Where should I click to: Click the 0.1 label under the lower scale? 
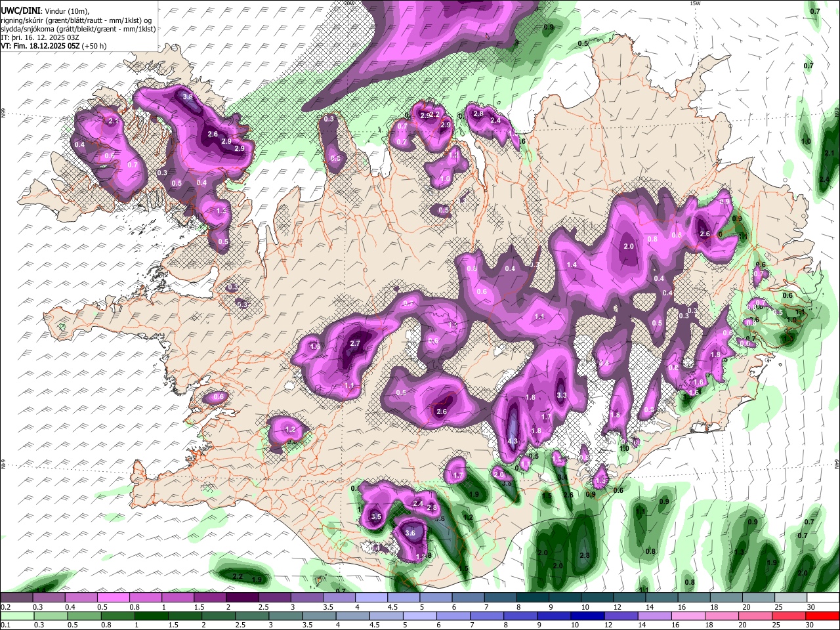point(5,625)
